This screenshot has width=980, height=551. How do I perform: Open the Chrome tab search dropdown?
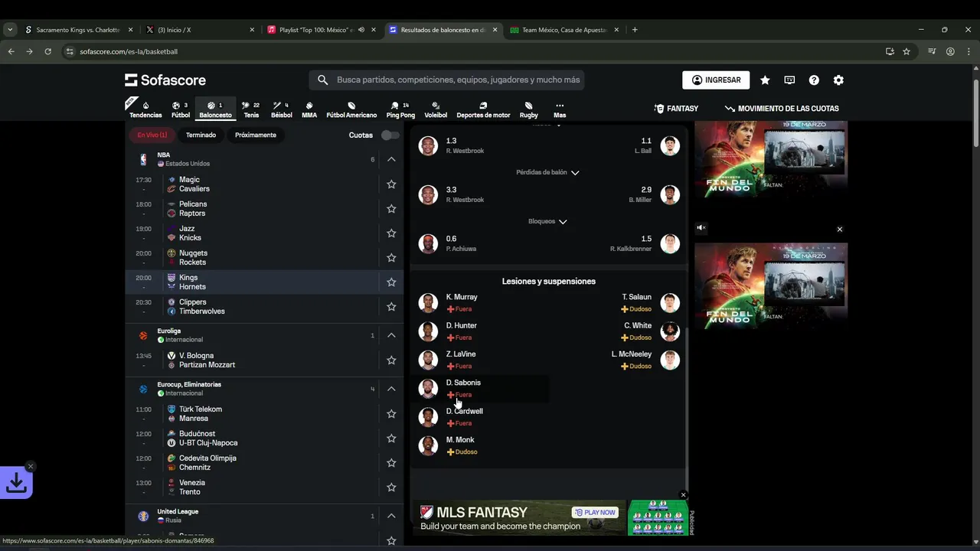pos(10,30)
